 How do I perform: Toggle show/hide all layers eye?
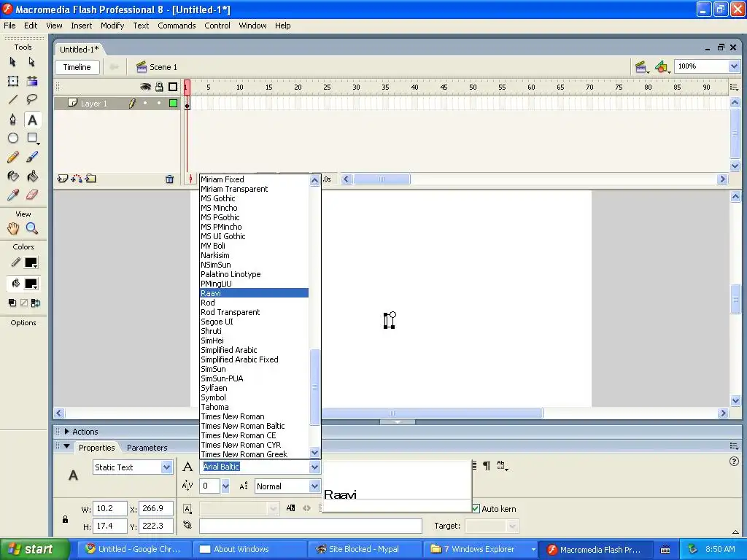pyautogui.click(x=145, y=87)
